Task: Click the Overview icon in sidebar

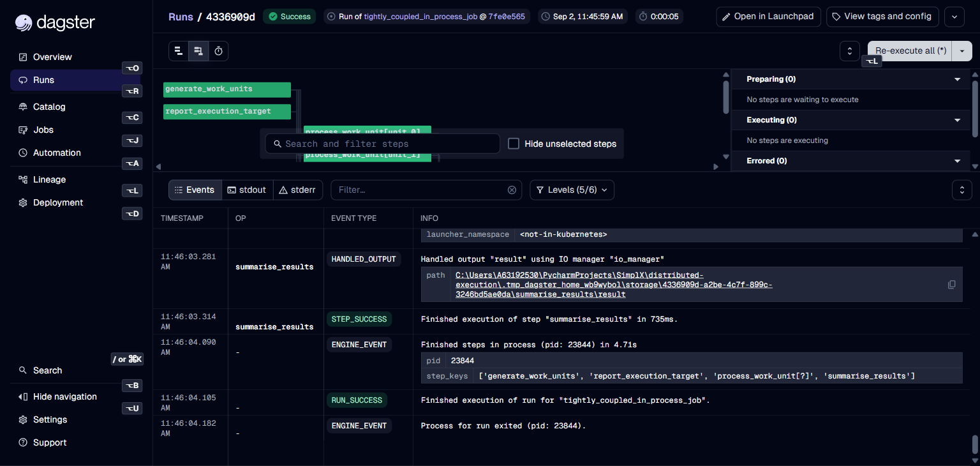Action: (23, 57)
